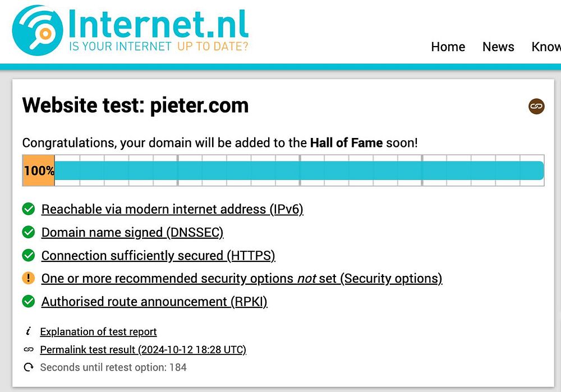Click the Internet.nl magnifier logo icon

click(38, 30)
